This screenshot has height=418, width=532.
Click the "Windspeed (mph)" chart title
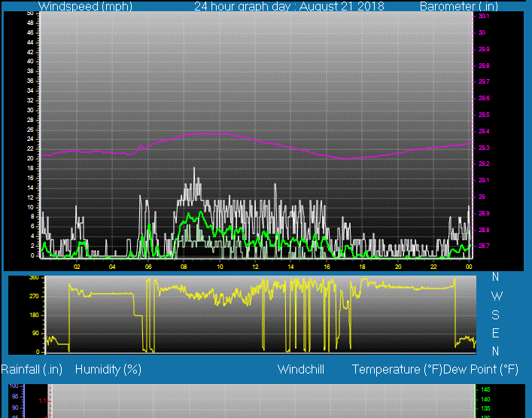point(85,6)
